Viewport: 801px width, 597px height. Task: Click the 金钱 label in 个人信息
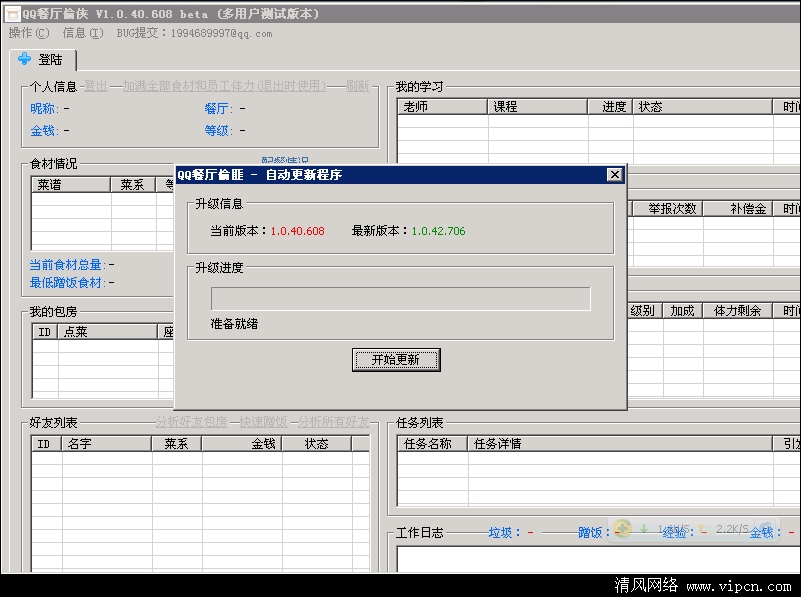[44, 131]
